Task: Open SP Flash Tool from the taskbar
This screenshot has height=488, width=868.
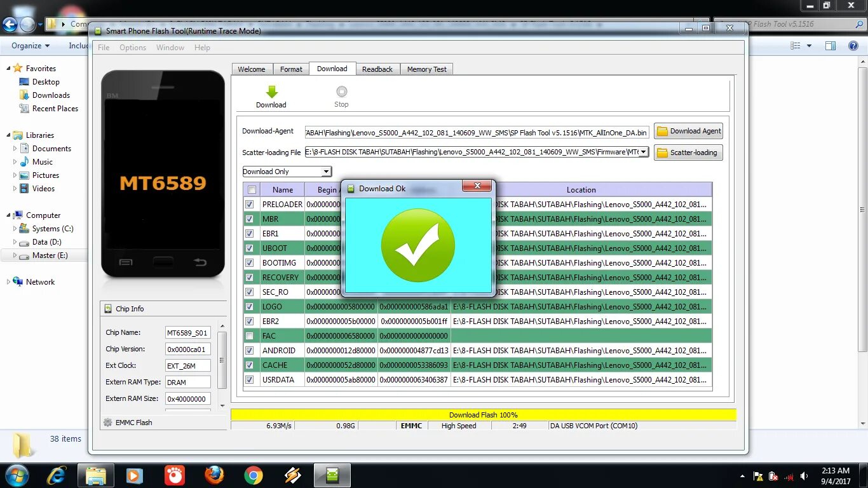Action: [x=332, y=475]
